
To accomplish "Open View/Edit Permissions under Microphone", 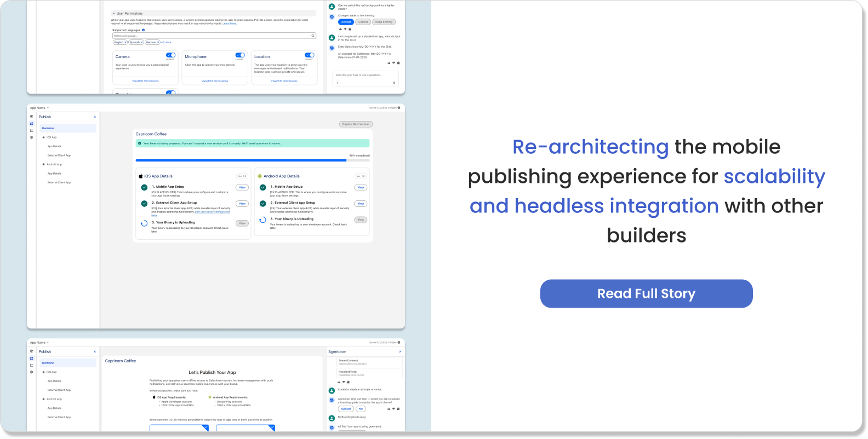I will 215,81.
